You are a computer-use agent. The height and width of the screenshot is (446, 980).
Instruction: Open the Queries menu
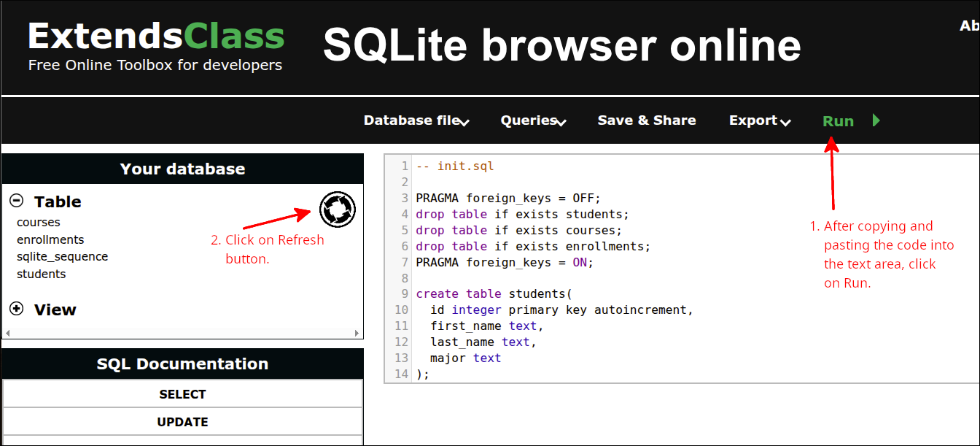528,120
